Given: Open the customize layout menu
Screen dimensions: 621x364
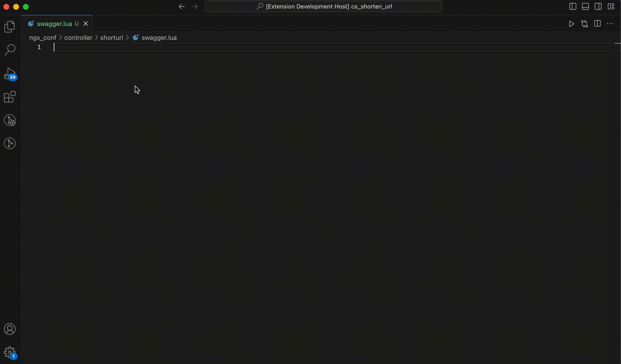Looking at the screenshot, I should coord(611,7).
